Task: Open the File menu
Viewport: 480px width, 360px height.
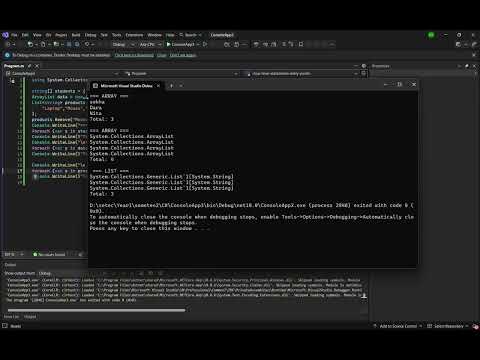Action: tap(14, 35)
